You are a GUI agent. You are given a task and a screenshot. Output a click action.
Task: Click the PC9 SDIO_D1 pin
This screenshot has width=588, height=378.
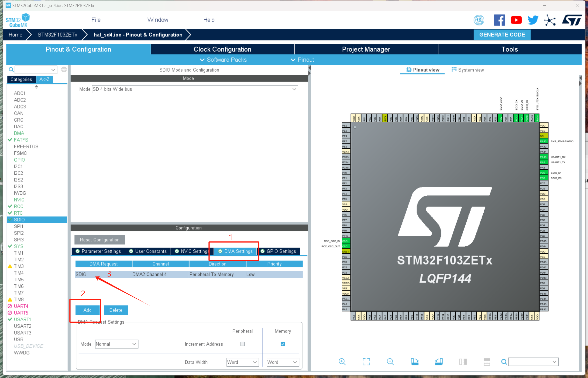[543, 173]
